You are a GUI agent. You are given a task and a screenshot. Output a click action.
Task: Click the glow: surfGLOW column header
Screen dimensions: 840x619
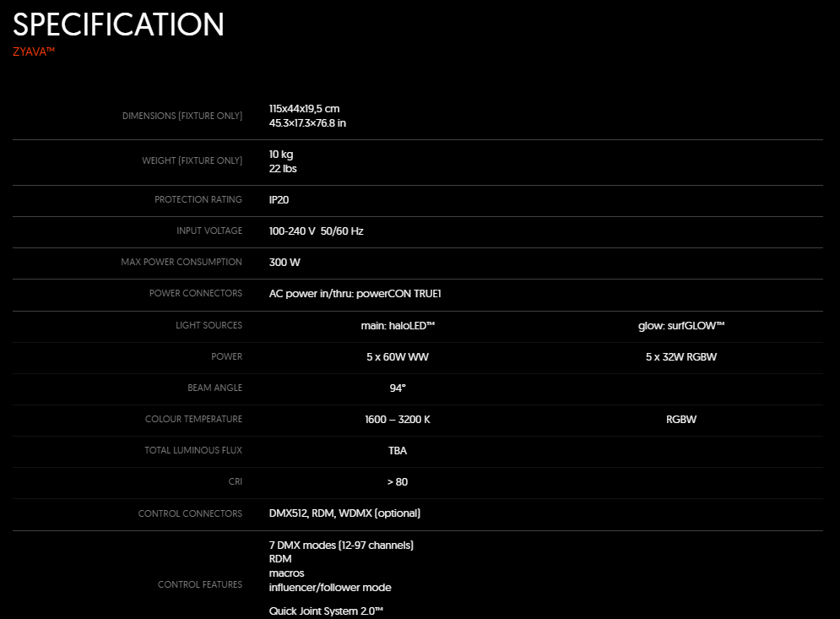pos(681,326)
